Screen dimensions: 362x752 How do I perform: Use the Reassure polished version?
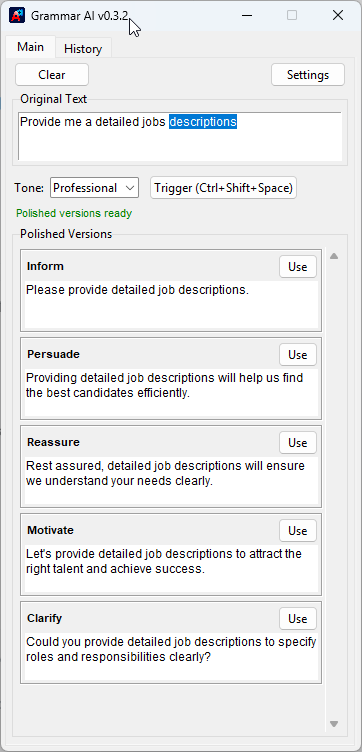click(x=298, y=443)
